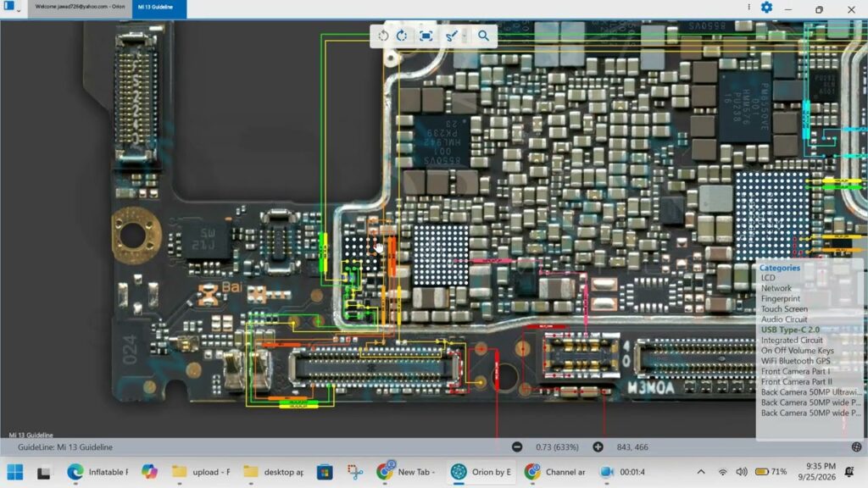Click the coordinates readout 843, 466
Viewport: 868px width, 488px height.
pos(632,447)
